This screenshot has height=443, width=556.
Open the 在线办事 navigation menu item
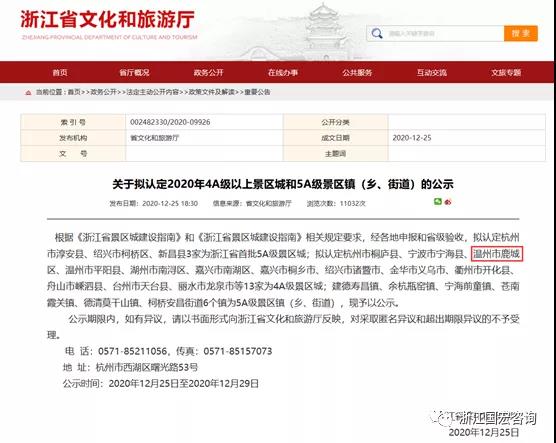pos(283,73)
